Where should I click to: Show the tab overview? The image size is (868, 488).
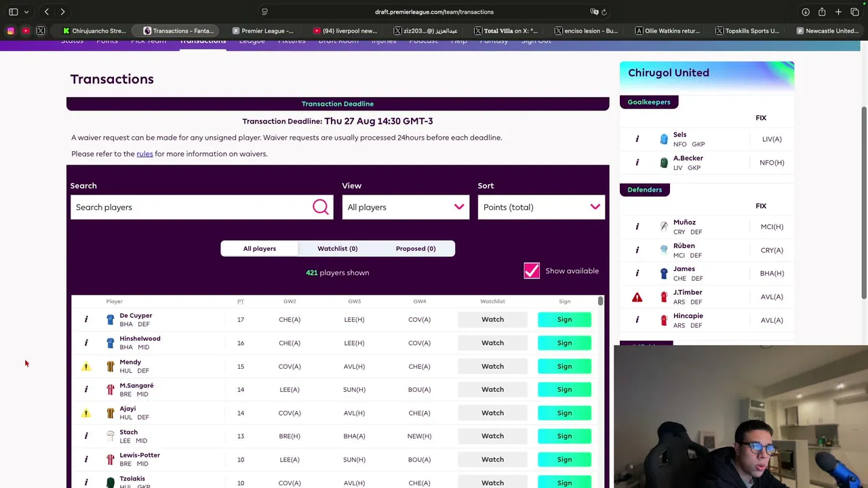(854, 12)
